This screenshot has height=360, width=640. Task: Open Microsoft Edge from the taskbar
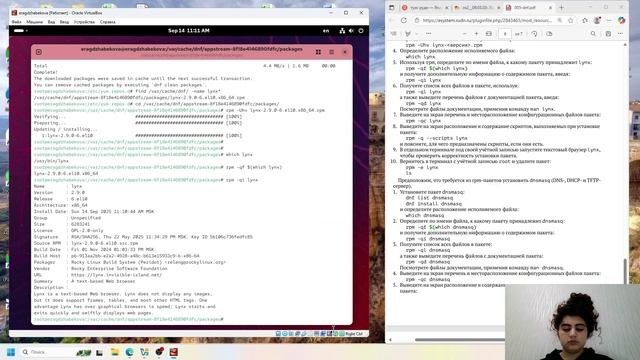129,352
